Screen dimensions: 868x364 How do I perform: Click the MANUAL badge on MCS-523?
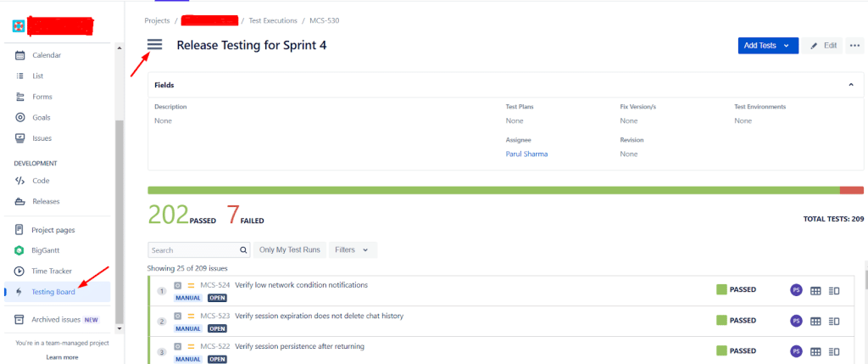(x=187, y=329)
